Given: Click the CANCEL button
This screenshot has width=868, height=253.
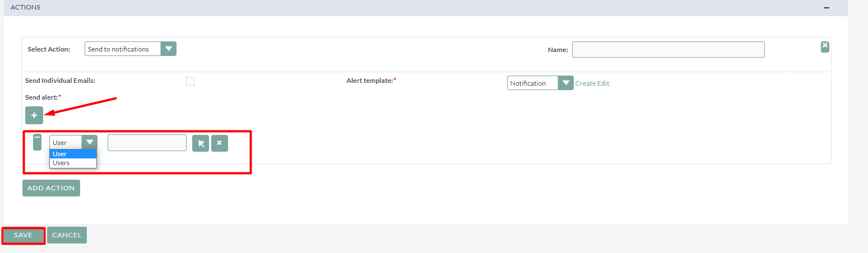Looking at the screenshot, I should pos(67,235).
